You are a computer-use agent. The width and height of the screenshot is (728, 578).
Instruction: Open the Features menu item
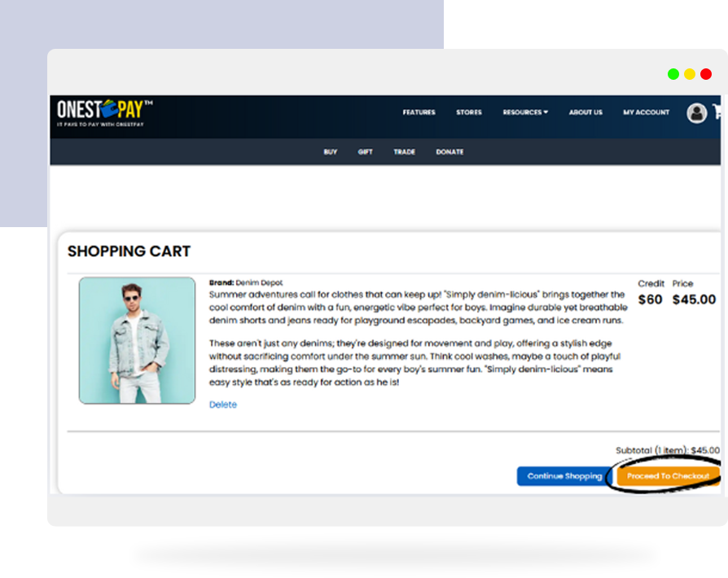pyautogui.click(x=419, y=112)
